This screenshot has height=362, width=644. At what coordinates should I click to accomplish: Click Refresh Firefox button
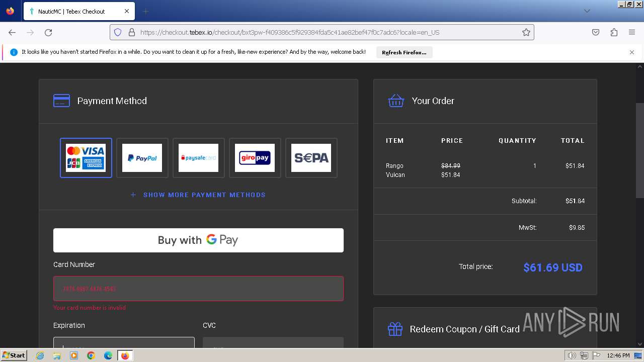point(404,52)
